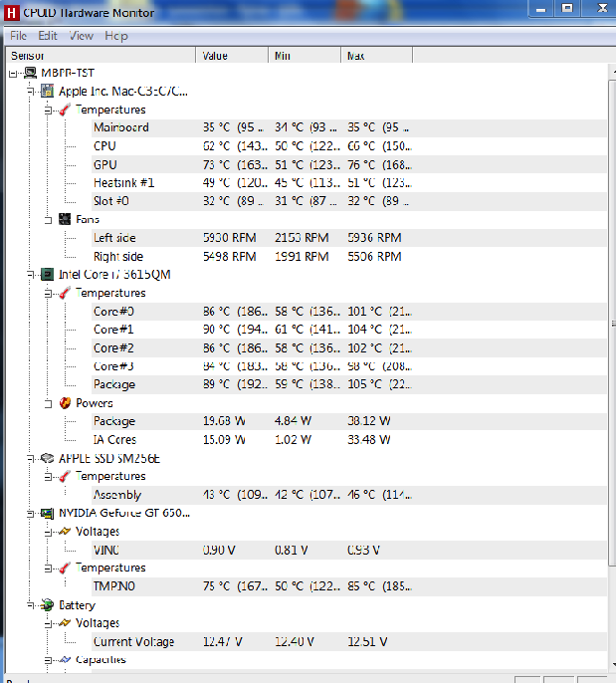Open the Edit menu
Image resolution: width=616 pixels, height=683 pixels.
click(48, 36)
